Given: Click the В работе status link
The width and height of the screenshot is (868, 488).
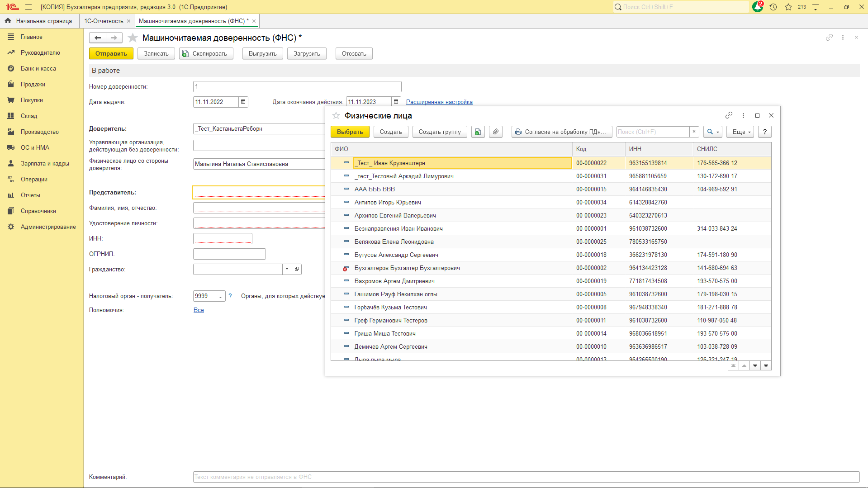Looking at the screenshot, I should click(x=106, y=71).
